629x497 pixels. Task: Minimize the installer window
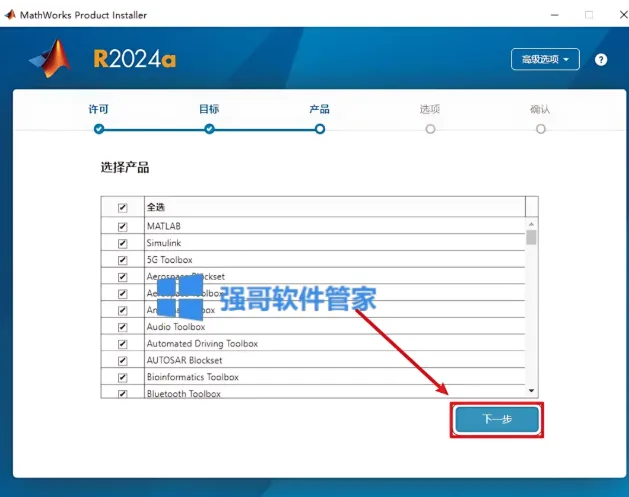pos(555,15)
